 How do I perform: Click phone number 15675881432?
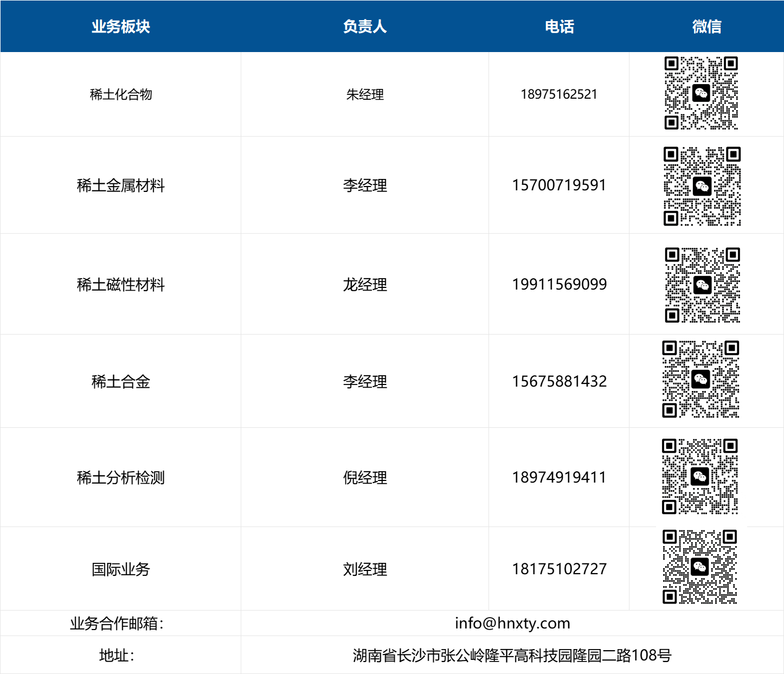559,382
